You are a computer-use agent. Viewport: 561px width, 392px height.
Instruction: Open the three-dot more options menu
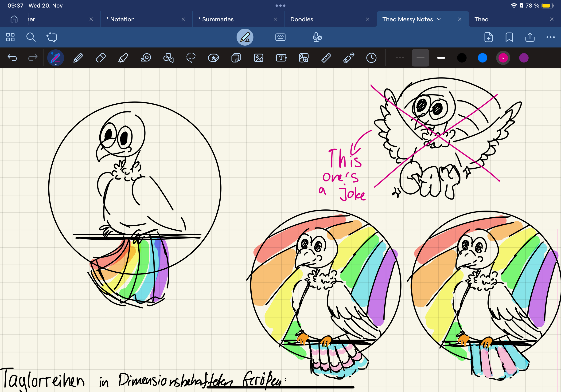(x=550, y=37)
